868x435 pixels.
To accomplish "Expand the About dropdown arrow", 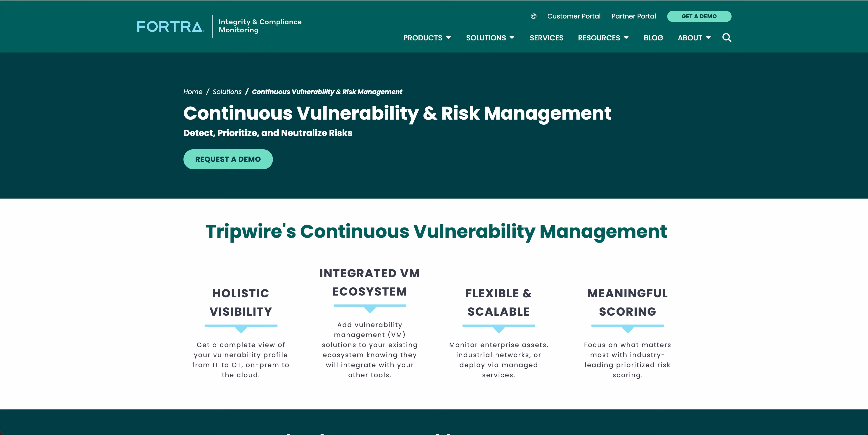I will pyautogui.click(x=708, y=37).
